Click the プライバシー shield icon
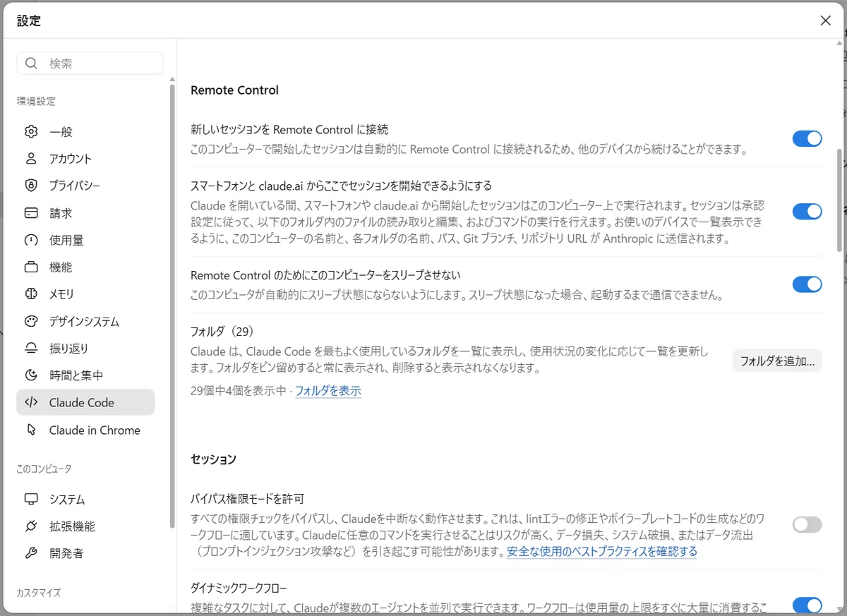Image resolution: width=847 pixels, height=616 pixels. point(31,186)
